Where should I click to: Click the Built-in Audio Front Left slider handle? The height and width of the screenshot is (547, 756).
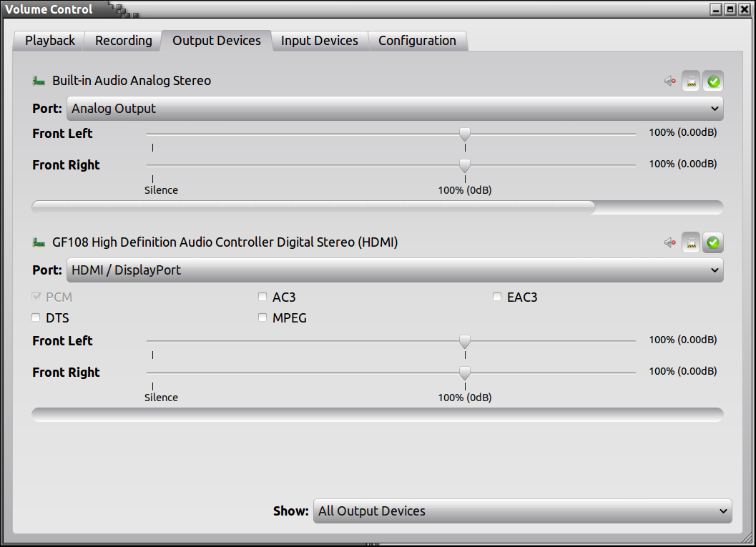465,134
